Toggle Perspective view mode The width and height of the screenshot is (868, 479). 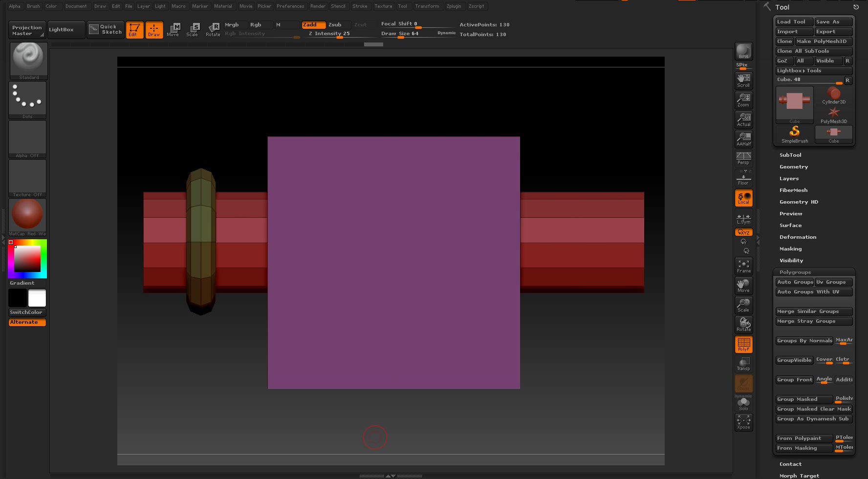(743, 158)
